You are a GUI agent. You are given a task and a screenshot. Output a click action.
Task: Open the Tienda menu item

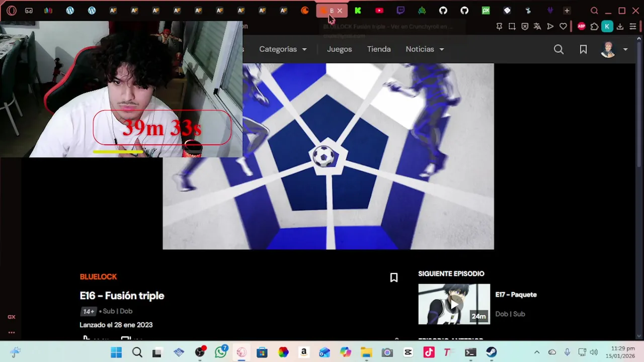379,49
